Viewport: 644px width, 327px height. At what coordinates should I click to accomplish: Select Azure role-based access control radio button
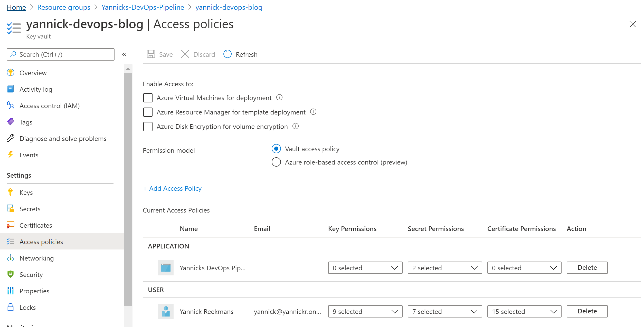pyautogui.click(x=276, y=162)
